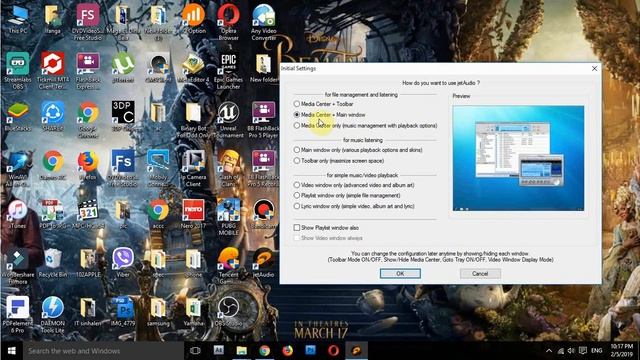The image size is (640, 360).
Task: Switch to jetAudio taskbar button
Action: tap(356, 351)
